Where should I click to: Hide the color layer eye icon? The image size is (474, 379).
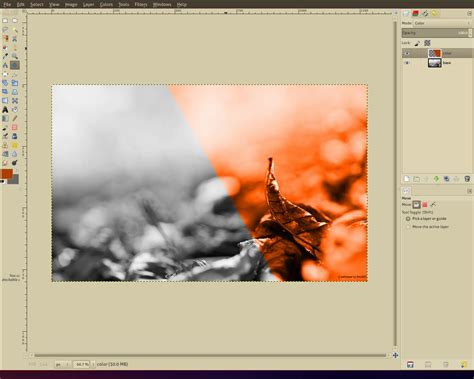(x=406, y=53)
